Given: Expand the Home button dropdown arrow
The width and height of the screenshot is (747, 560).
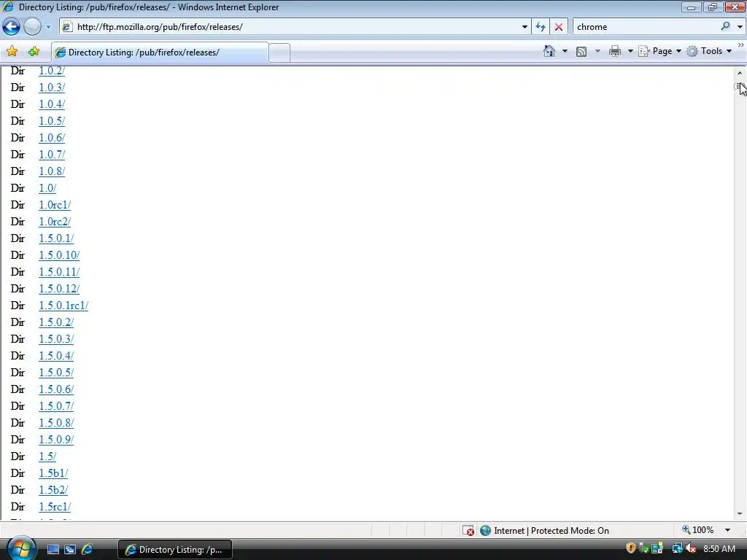Looking at the screenshot, I should click(565, 52).
